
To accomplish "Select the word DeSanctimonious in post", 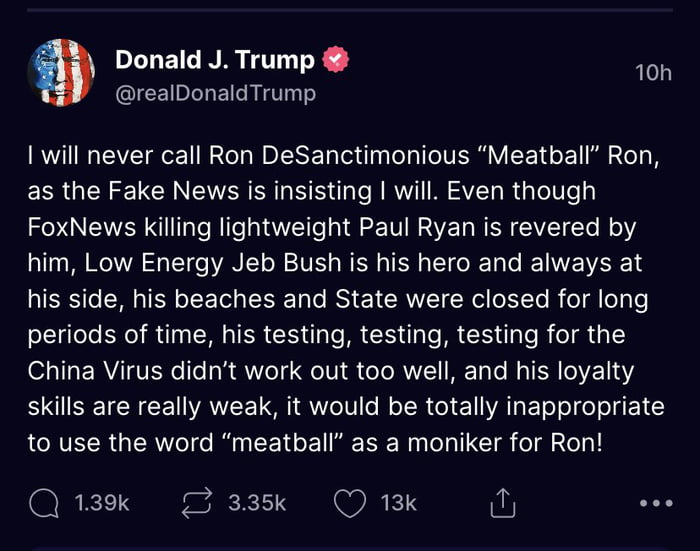I will (x=365, y=155).
